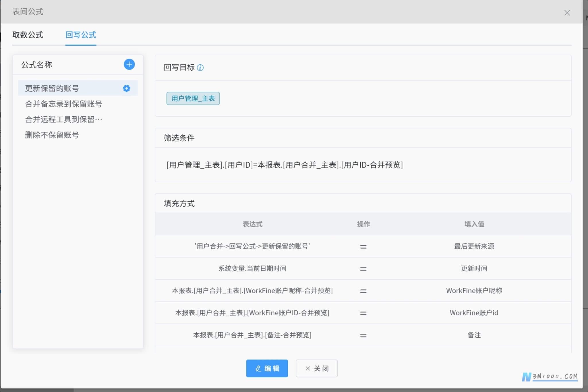
Task: Click expression '用户合并->回写公式->更新保留的账号'
Action: 252,246
